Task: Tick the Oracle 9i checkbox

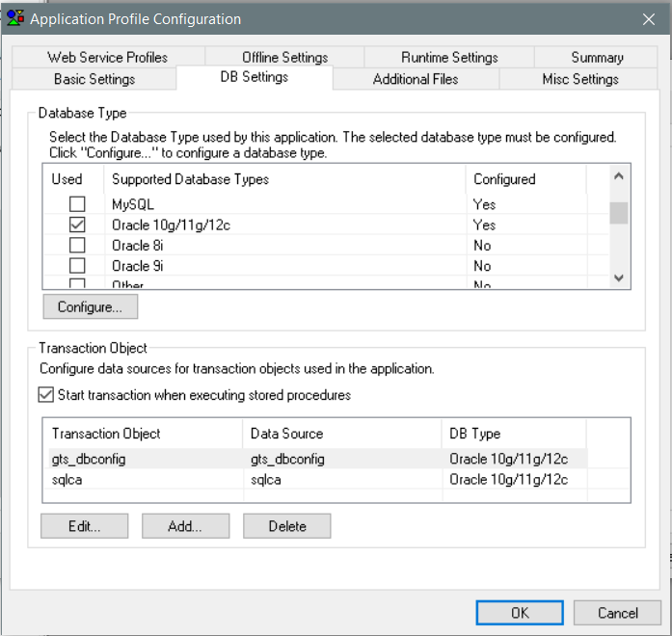Action: (77, 266)
